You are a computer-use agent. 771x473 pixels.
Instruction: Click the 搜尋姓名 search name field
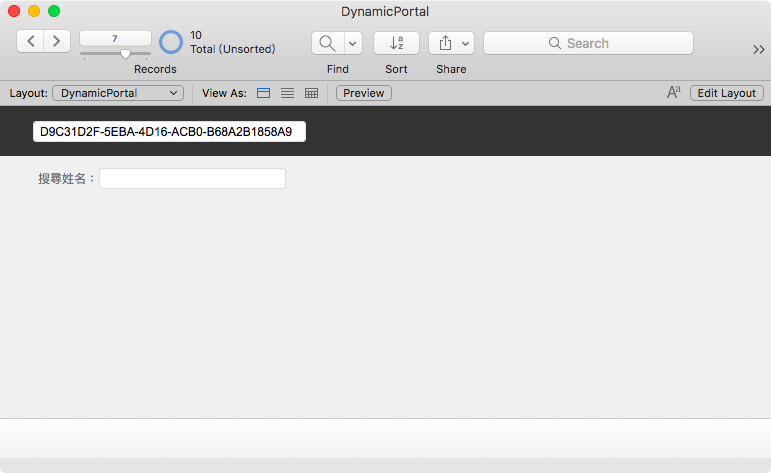192,178
